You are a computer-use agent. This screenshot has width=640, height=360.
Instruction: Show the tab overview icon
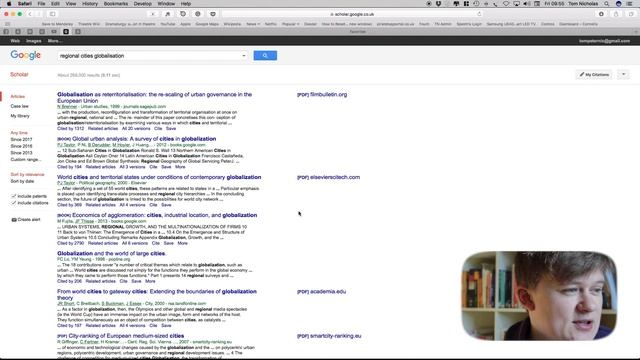631,14
